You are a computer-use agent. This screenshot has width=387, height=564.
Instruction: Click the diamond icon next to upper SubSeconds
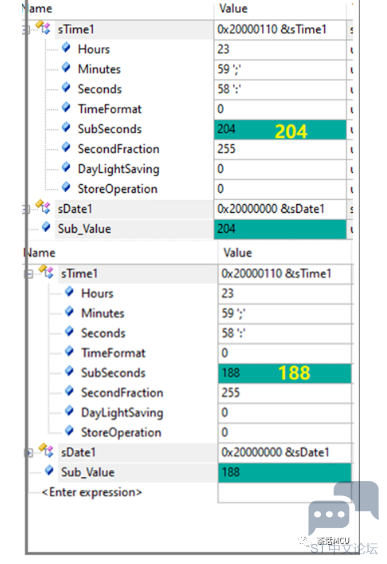coord(66,127)
